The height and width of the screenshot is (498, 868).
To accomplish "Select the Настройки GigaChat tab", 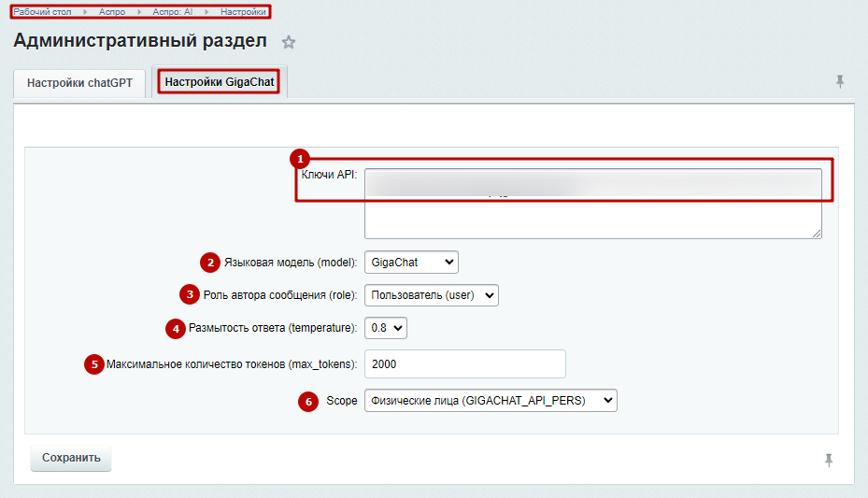I will pyautogui.click(x=220, y=82).
